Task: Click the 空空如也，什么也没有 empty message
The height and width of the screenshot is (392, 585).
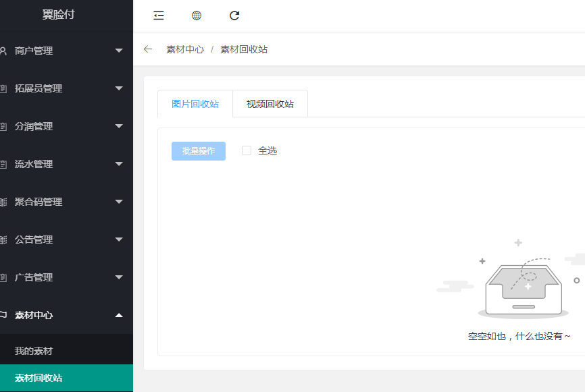Action: coord(519,336)
